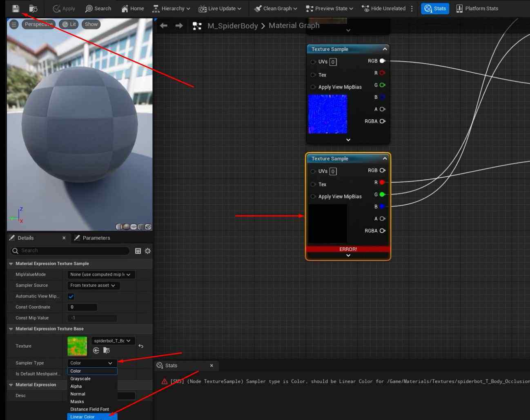Click the chevron below the ERROR bar
This screenshot has height=420, width=530.
(348, 255)
